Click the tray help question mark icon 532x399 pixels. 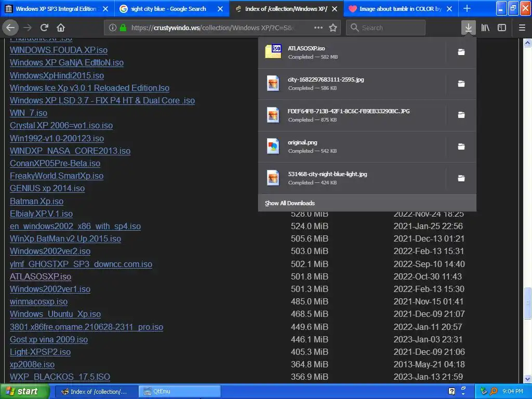[451, 391]
